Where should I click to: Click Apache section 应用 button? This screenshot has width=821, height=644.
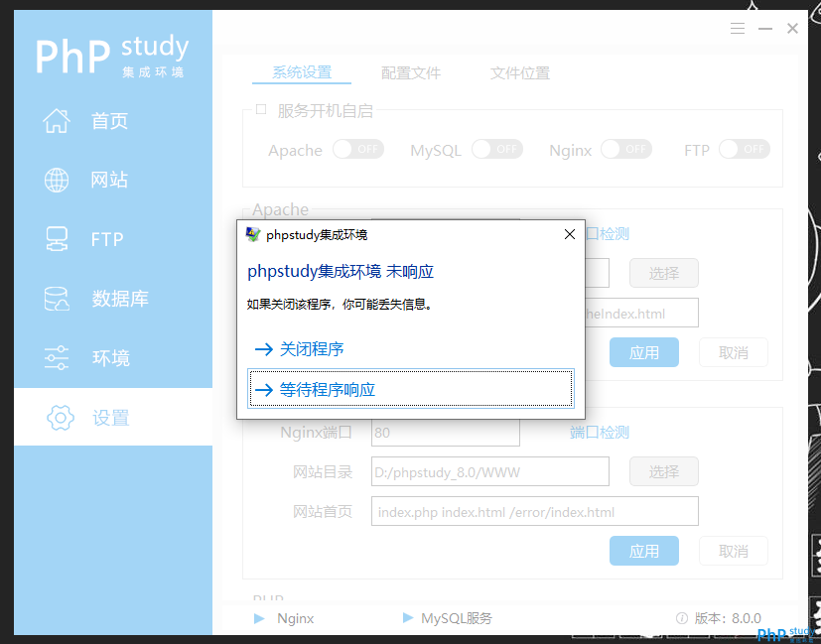point(643,352)
